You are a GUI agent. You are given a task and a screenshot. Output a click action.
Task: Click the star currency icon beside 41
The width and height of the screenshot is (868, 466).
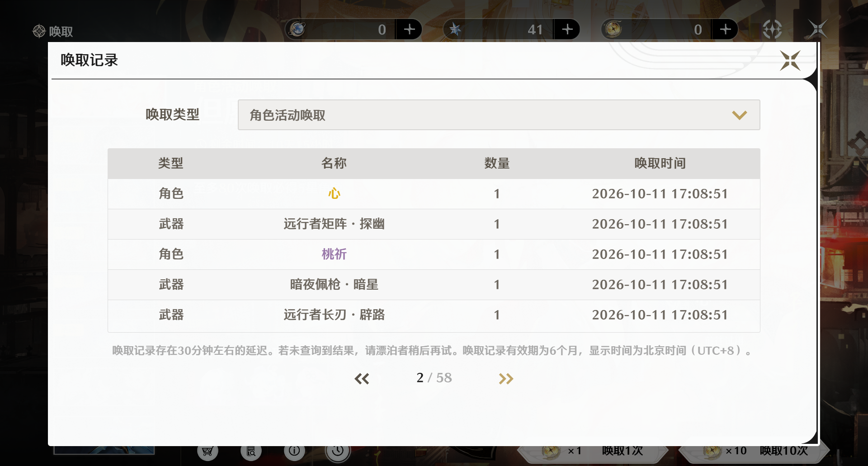click(455, 29)
